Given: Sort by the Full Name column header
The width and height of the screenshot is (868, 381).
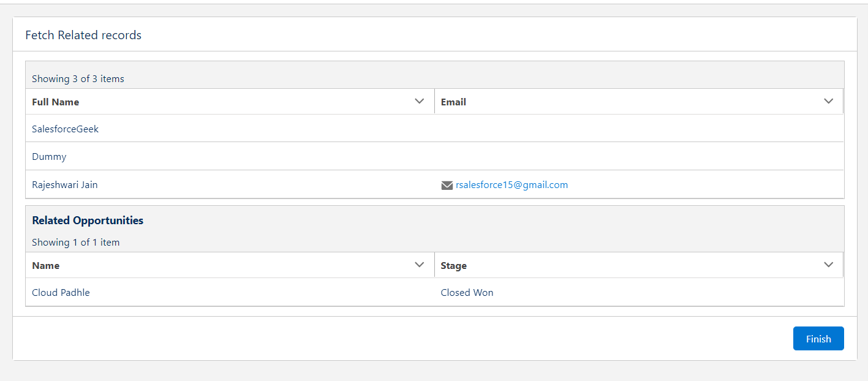Looking at the screenshot, I should point(56,102).
